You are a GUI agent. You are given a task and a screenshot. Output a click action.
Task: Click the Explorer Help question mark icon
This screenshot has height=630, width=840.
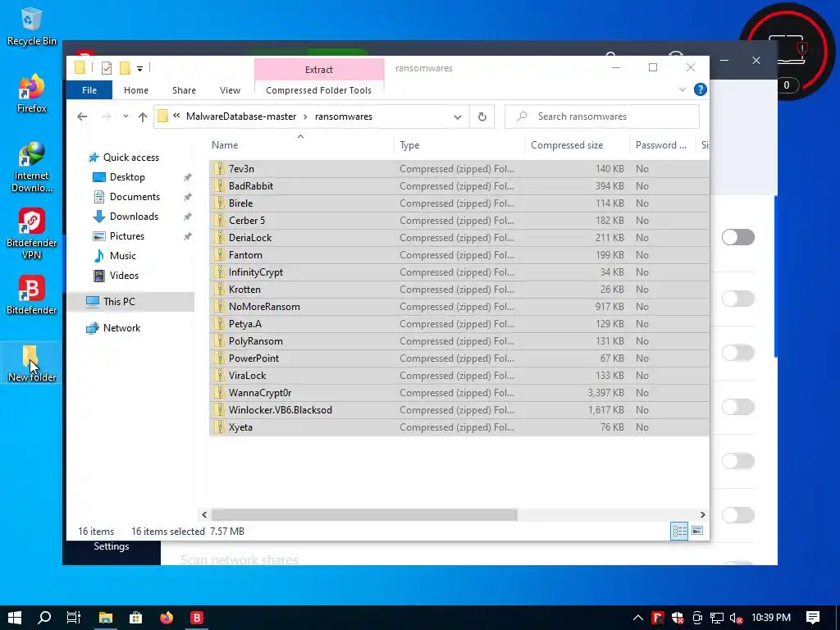700,89
